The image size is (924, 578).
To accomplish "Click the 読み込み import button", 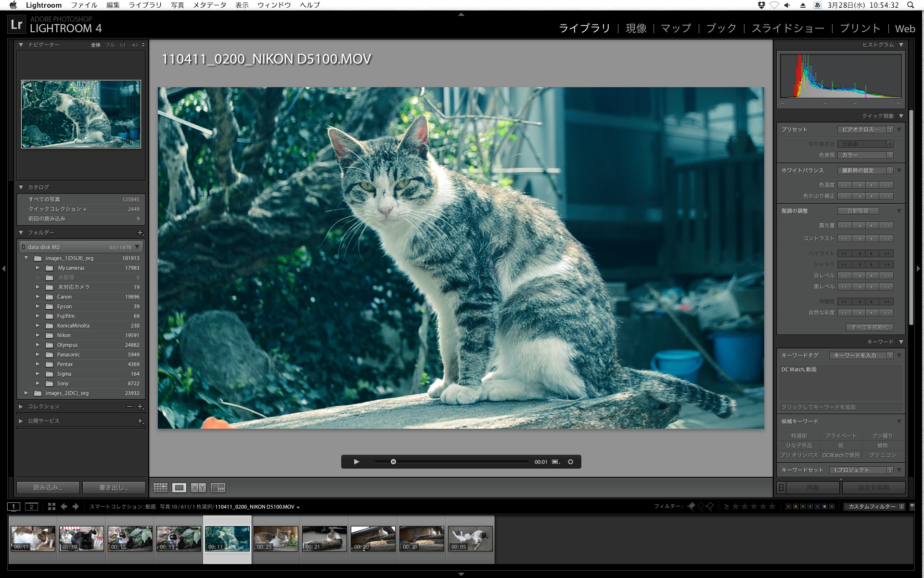I will point(48,487).
